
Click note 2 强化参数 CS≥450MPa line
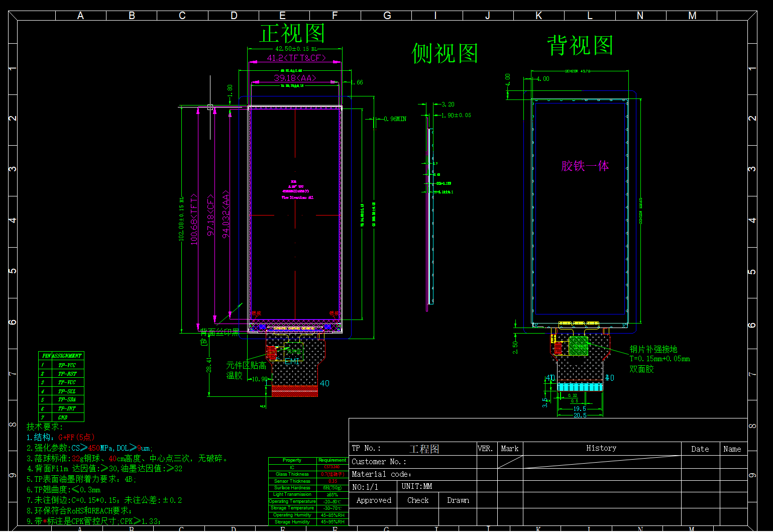90,448
